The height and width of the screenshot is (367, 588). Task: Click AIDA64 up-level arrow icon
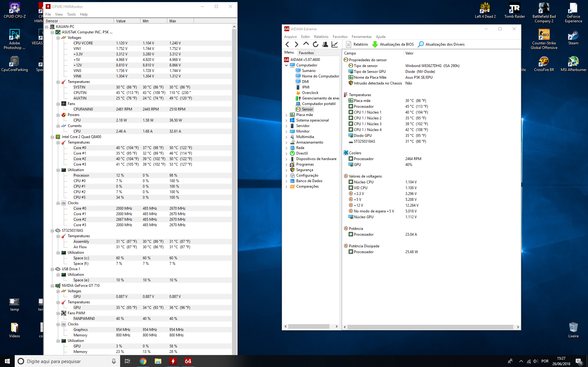click(x=306, y=44)
